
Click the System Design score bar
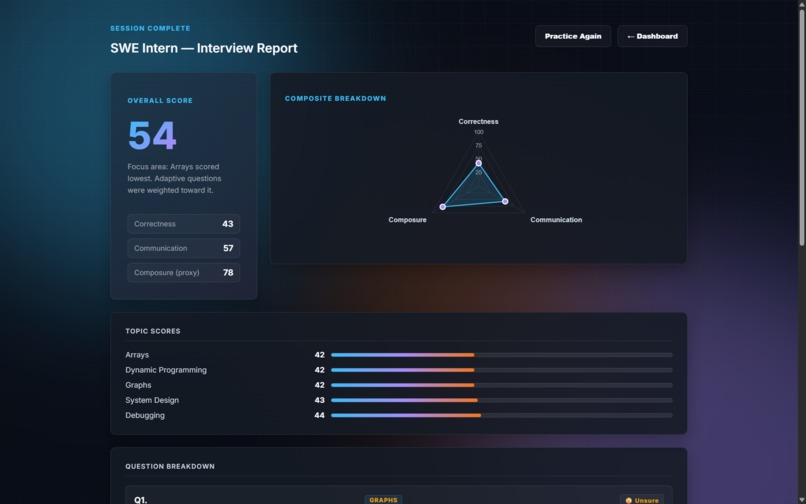[502, 400]
